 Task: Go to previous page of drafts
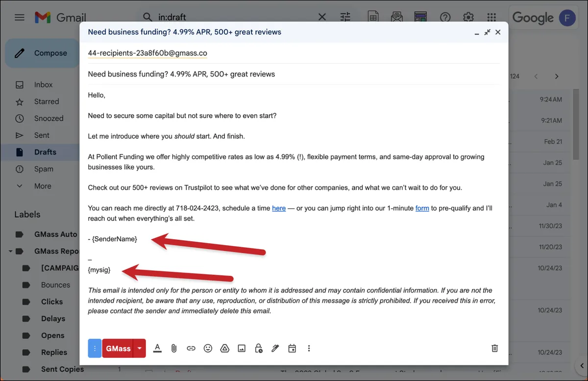[536, 76]
